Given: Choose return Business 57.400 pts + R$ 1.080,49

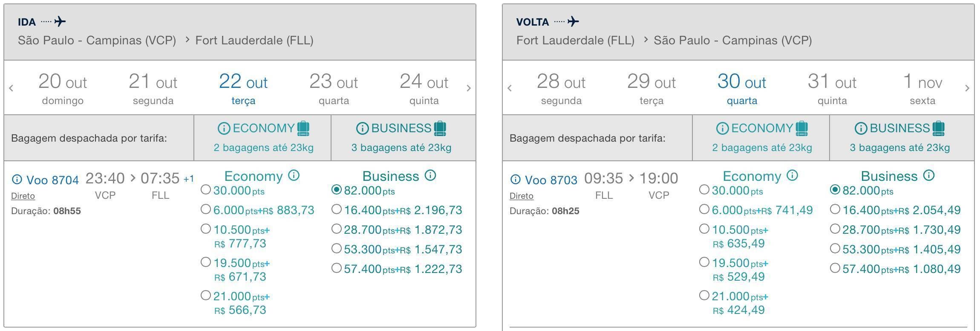Looking at the screenshot, I should [x=835, y=268].
